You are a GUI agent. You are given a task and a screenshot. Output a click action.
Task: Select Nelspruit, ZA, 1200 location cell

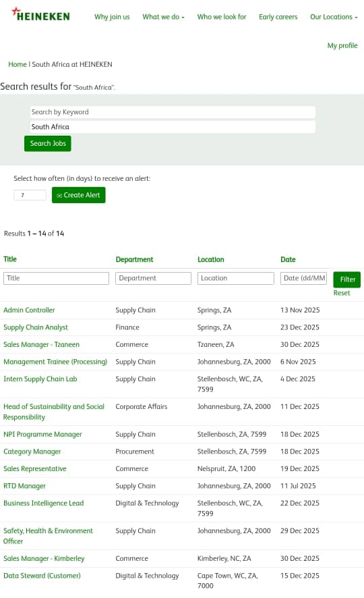226,468
